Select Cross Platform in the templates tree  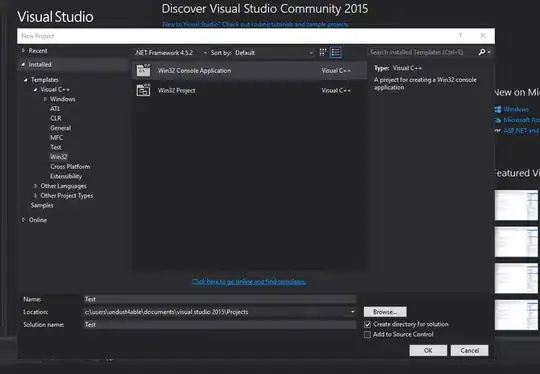pyautogui.click(x=70, y=166)
